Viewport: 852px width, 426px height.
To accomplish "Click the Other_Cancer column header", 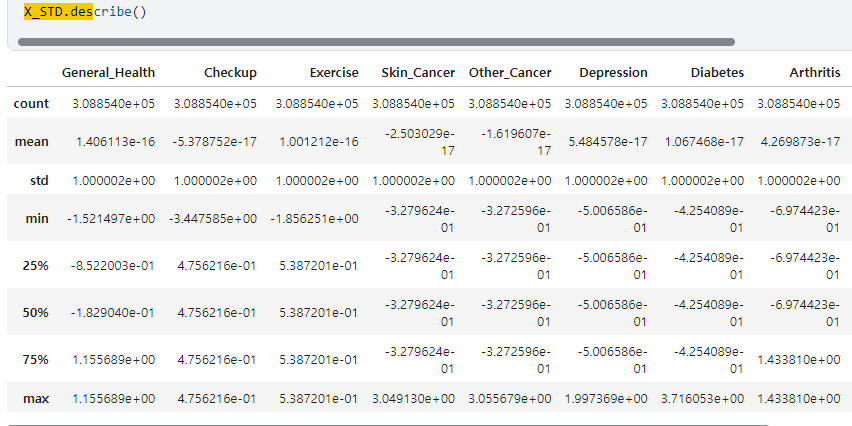I will click(x=510, y=73).
